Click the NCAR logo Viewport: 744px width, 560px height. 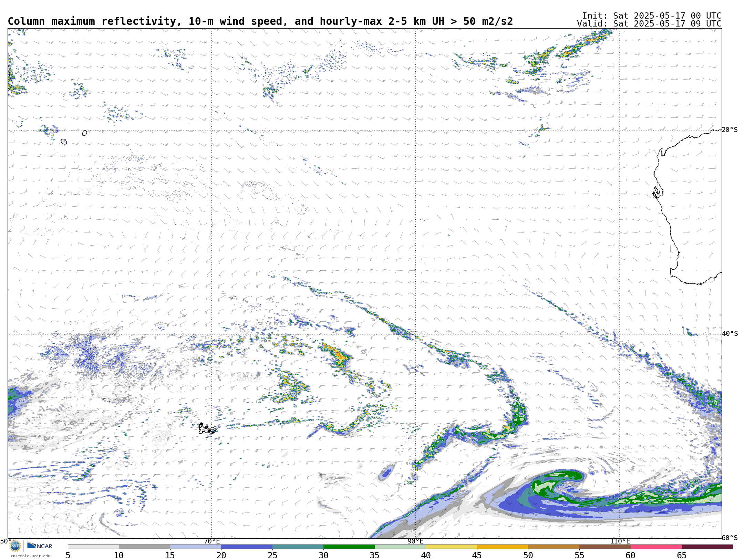(x=40, y=546)
